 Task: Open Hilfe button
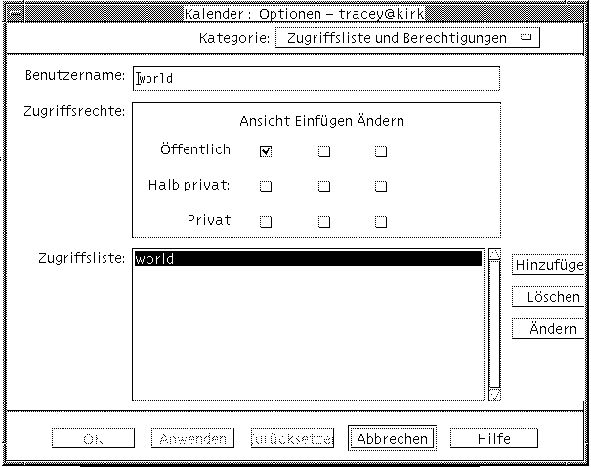494,438
